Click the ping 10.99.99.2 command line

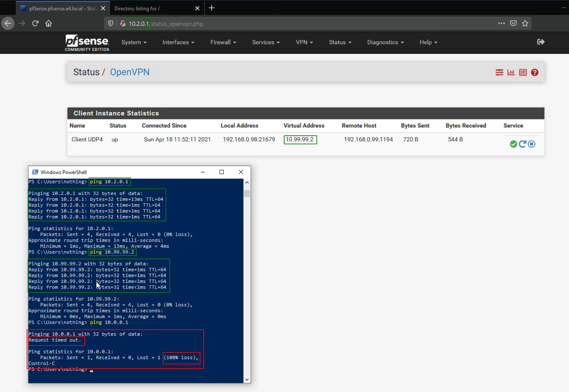point(112,252)
